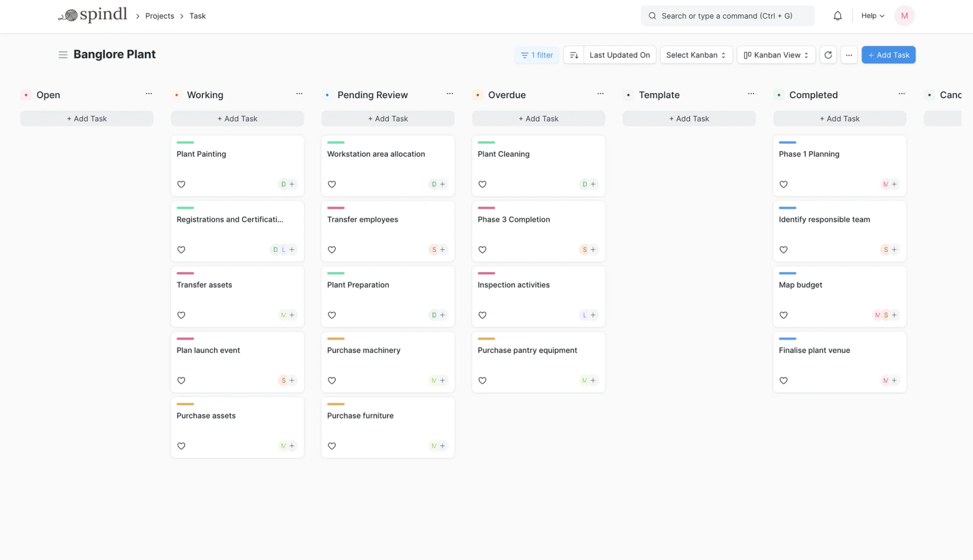Click the notification bell icon
Viewport: 973px width, 560px height.
[838, 15]
